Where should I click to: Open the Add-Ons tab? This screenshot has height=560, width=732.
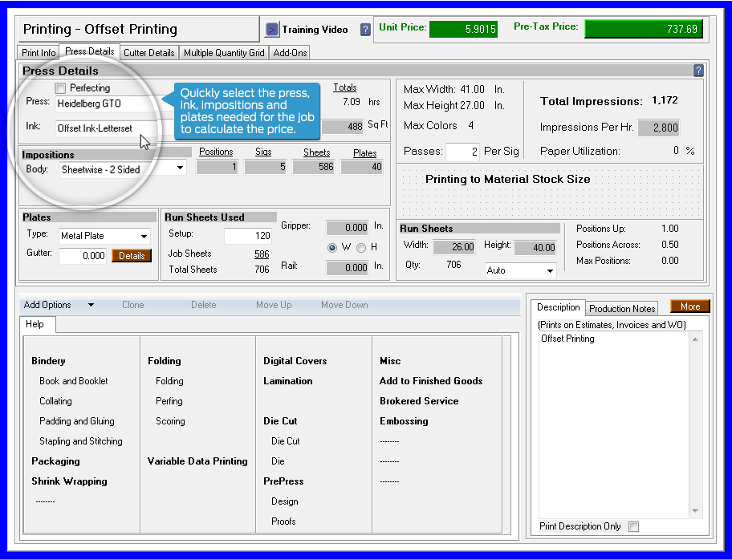pyautogui.click(x=290, y=52)
